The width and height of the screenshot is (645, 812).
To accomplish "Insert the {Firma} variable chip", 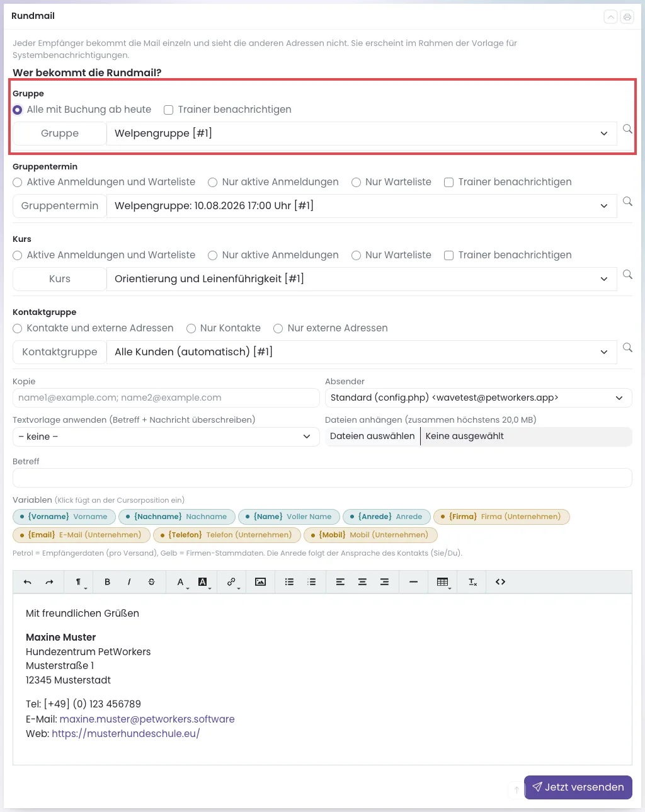I will 501,517.
